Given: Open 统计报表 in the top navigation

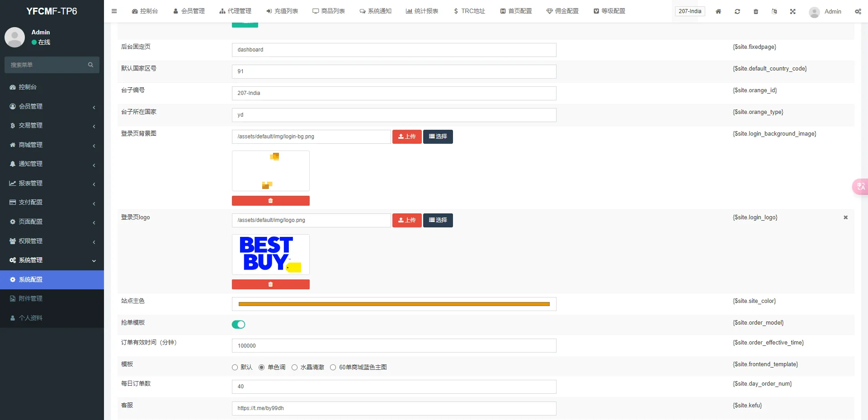Looking at the screenshot, I should pos(422,11).
